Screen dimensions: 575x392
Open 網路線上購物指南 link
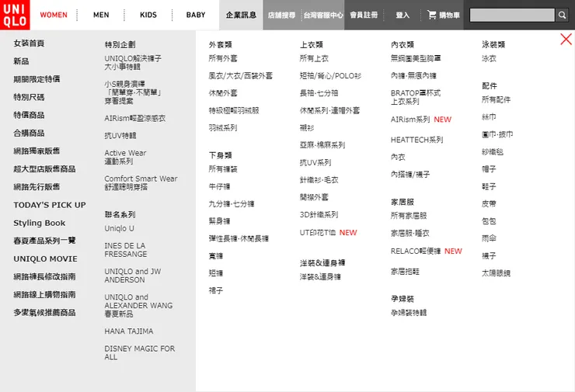(x=44, y=294)
